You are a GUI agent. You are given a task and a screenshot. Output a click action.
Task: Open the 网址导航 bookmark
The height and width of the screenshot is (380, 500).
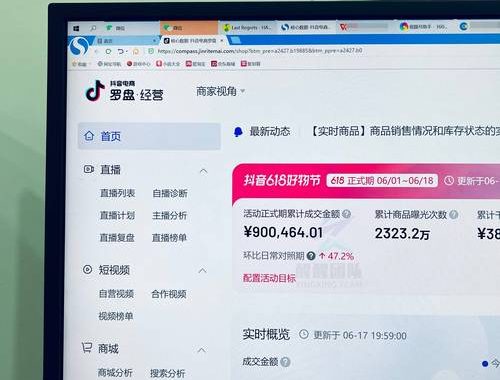tap(109, 64)
